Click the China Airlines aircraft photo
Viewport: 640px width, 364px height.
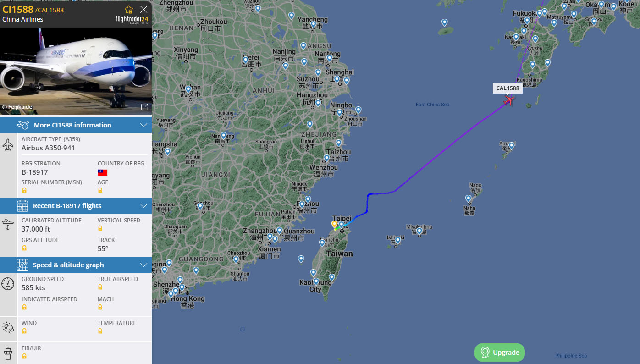[76, 72]
